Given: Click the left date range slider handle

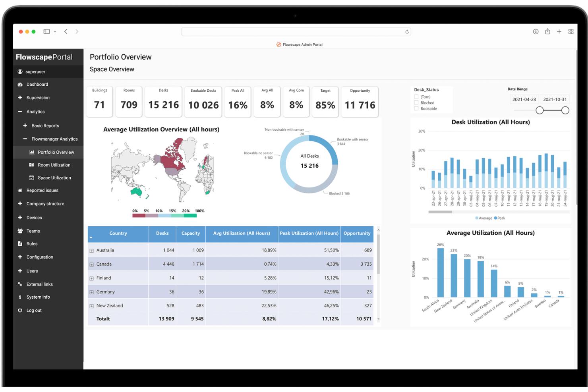Looking at the screenshot, I should [540, 110].
